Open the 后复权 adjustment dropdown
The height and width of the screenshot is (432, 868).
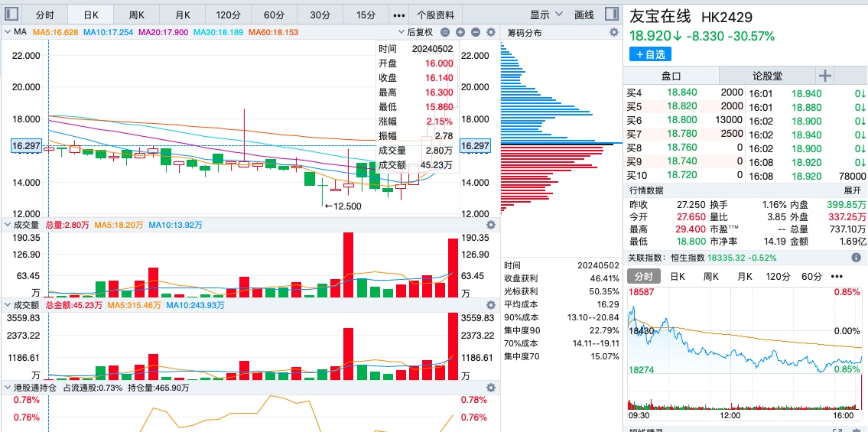[x=416, y=33]
